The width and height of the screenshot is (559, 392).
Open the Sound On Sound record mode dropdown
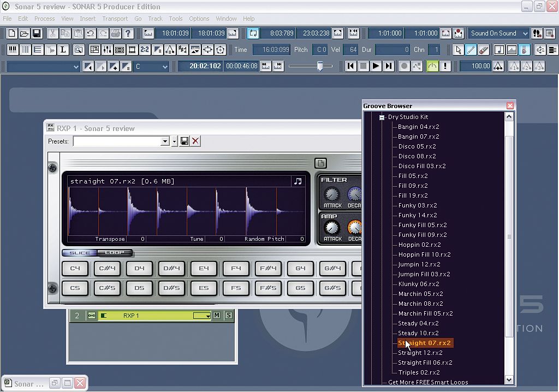[498, 33]
